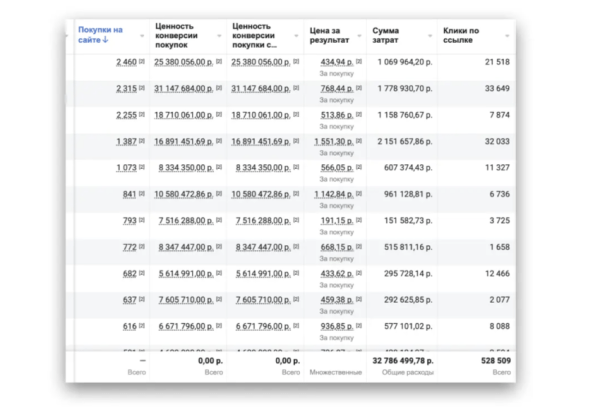Click footnote icon next to 841 purchases
The width and height of the screenshot is (600, 407).
click(x=144, y=195)
